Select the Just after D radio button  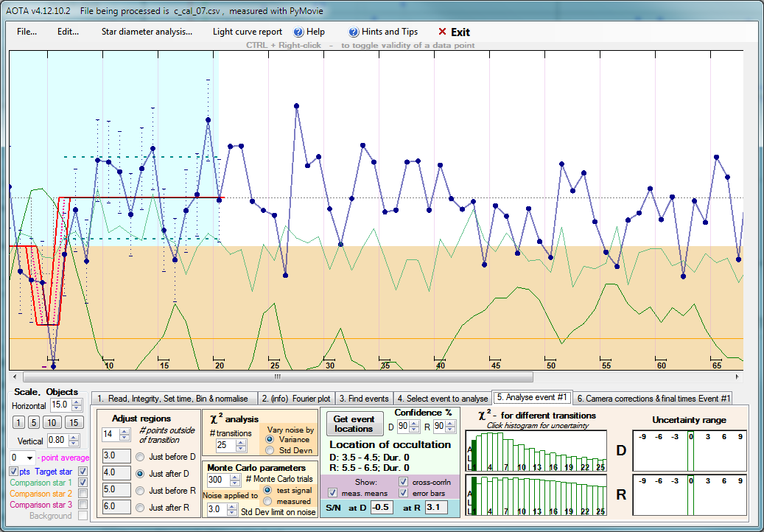140,474
